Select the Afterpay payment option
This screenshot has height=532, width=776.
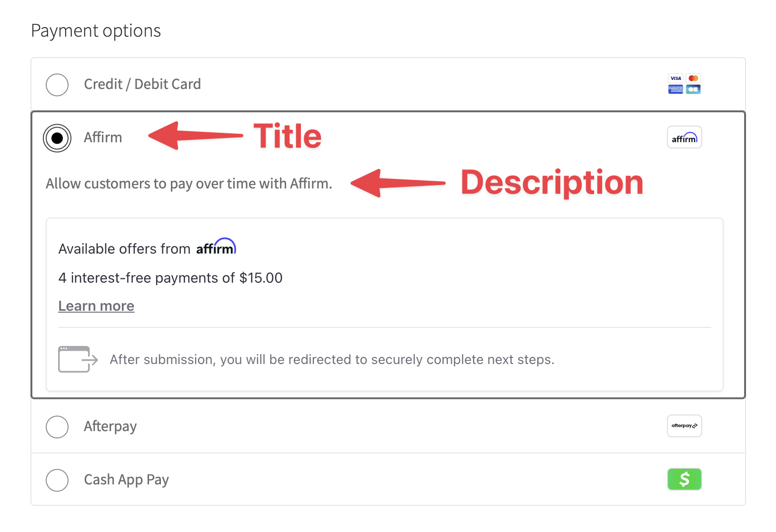pyautogui.click(x=57, y=427)
